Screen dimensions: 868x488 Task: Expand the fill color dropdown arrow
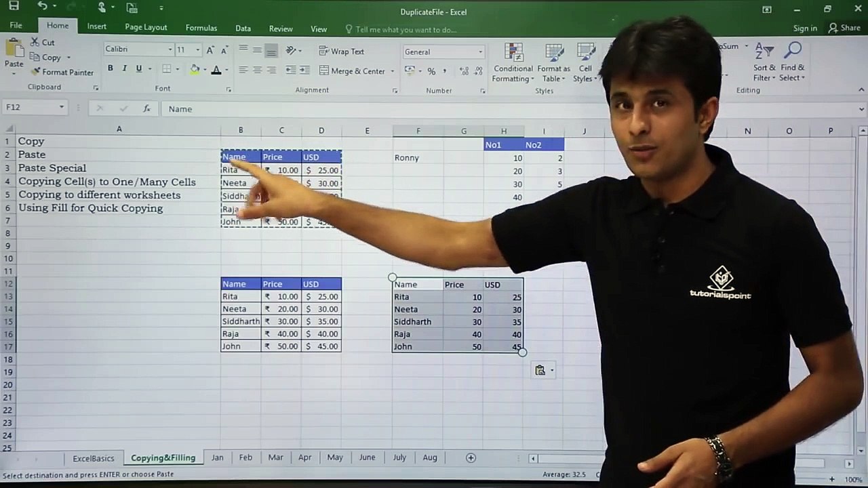(205, 69)
